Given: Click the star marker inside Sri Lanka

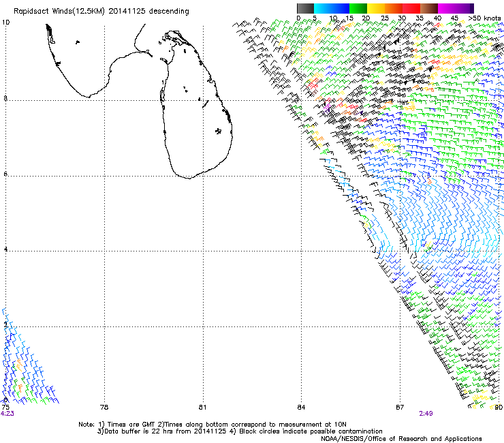Looking at the screenshot, I should click(218, 131).
